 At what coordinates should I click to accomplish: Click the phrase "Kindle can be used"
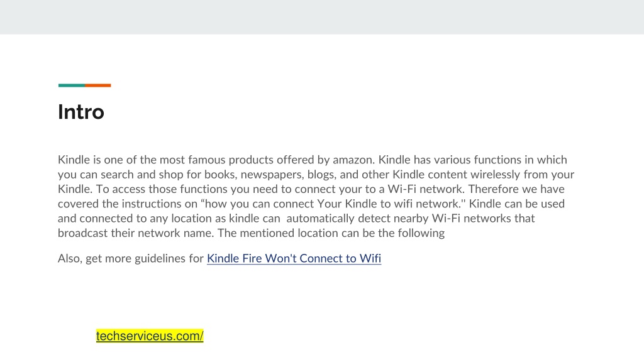point(517,204)
